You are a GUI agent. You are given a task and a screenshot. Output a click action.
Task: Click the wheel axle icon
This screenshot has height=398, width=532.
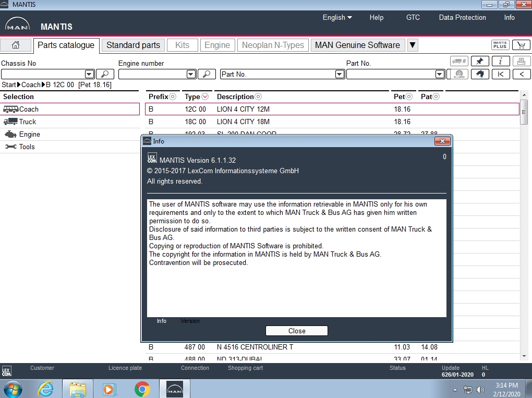[458, 74]
